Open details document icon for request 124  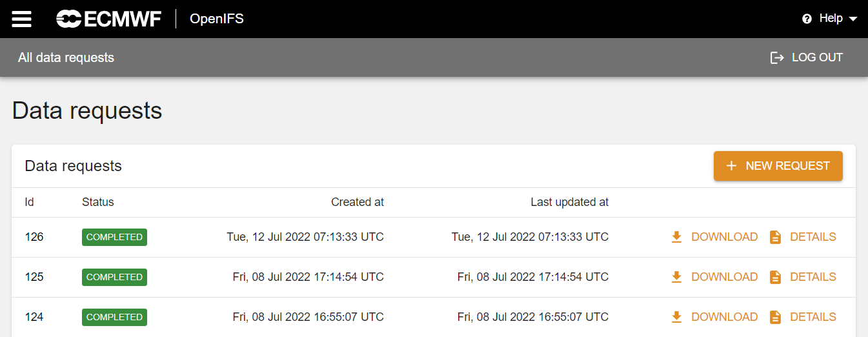776,317
